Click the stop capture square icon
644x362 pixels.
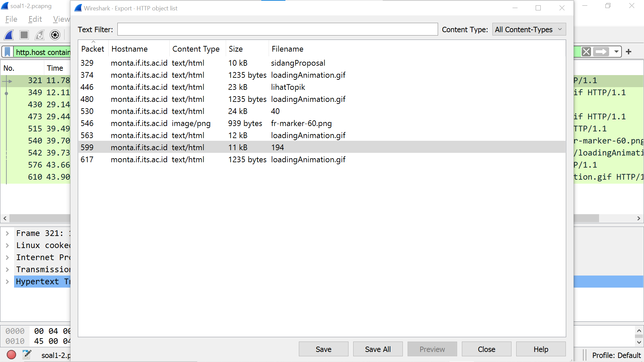pyautogui.click(x=24, y=35)
